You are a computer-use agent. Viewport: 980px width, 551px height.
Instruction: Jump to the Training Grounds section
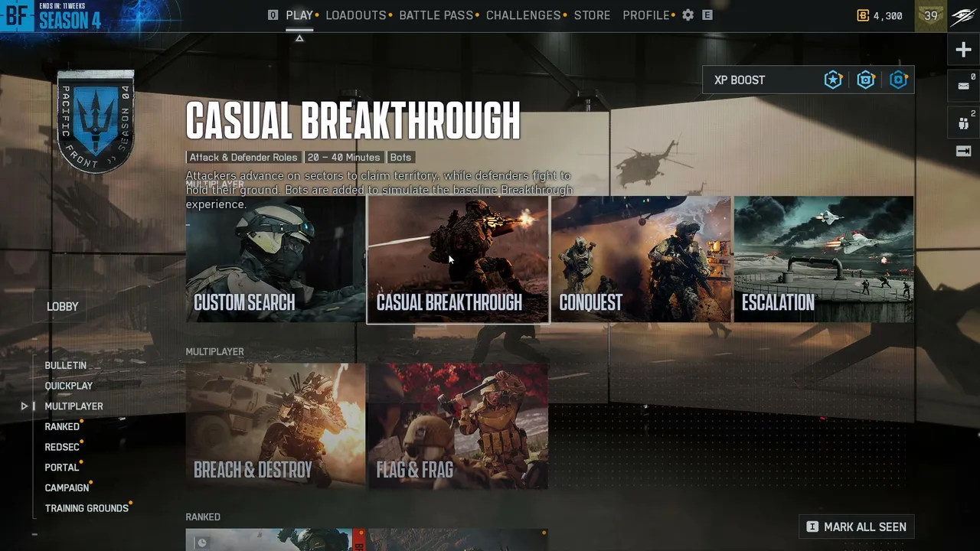point(87,508)
